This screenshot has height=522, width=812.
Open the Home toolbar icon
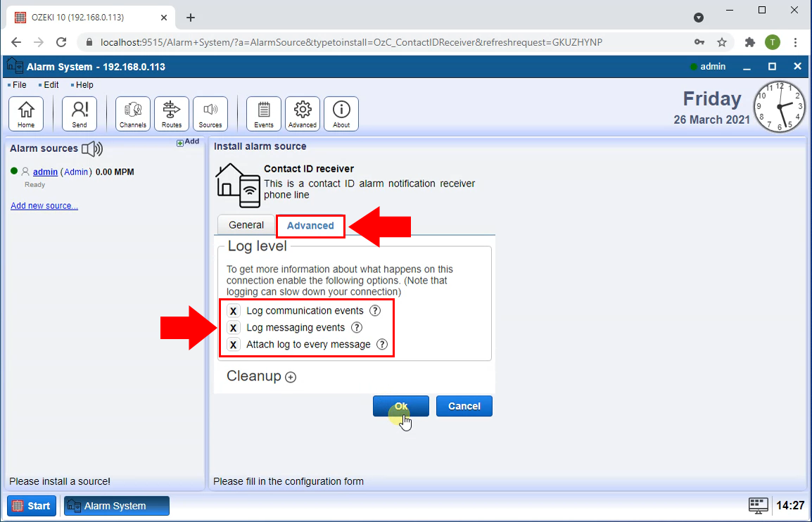pyautogui.click(x=26, y=114)
